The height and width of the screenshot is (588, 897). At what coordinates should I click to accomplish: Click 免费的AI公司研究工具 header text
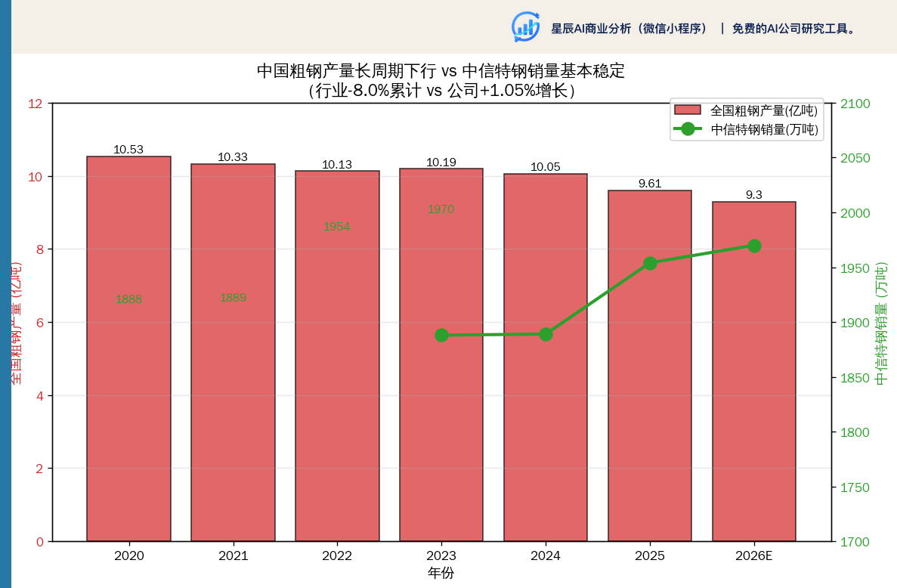point(792,29)
